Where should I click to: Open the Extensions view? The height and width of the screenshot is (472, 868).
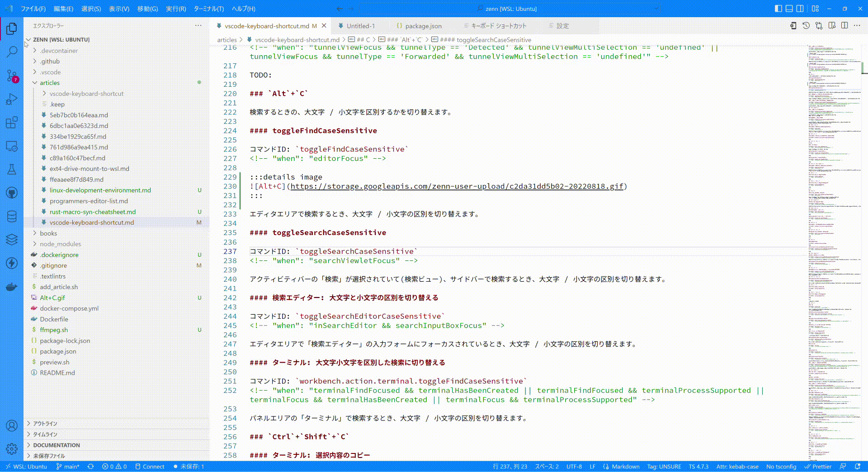coord(12,123)
